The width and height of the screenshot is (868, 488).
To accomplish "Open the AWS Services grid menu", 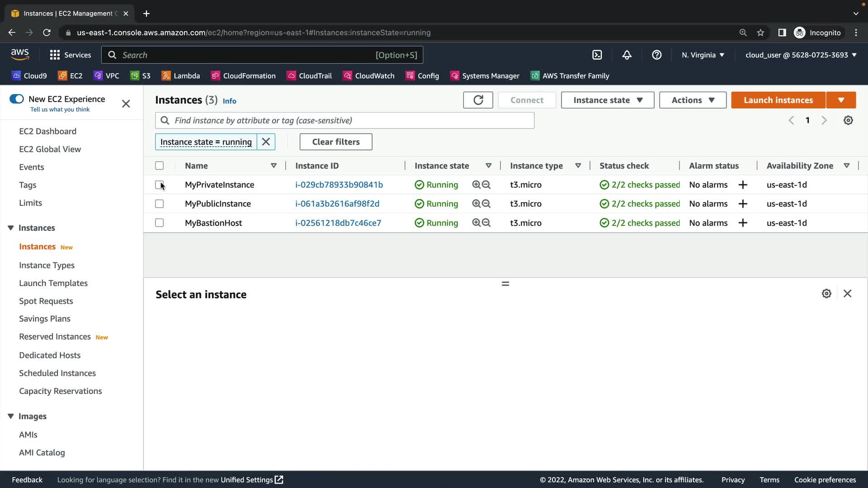I will pyautogui.click(x=55, y=55).
